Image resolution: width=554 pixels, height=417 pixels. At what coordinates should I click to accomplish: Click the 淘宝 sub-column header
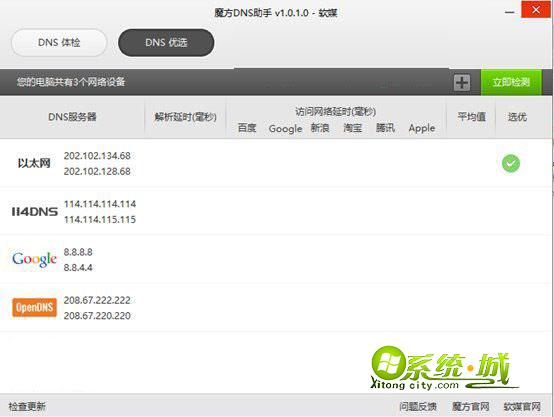[353, 128]
